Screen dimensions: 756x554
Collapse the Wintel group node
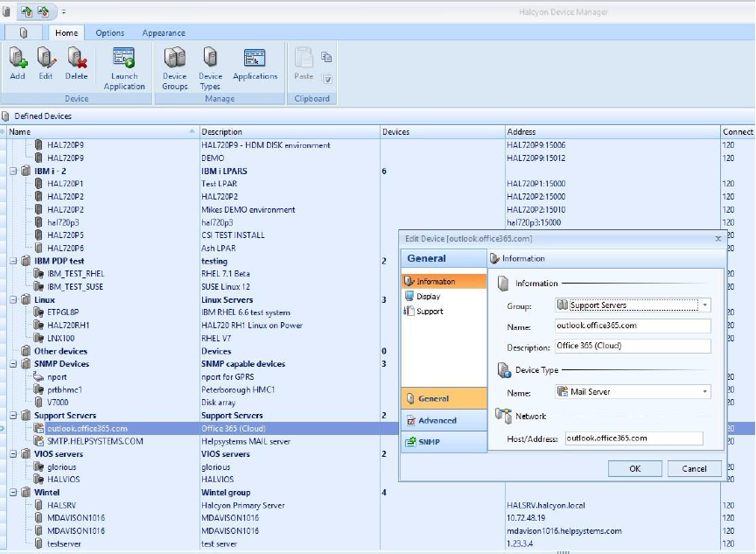coord(13,493)
